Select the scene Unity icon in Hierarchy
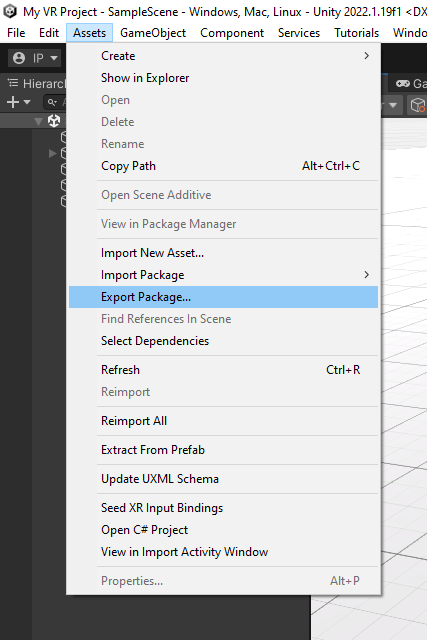 pos(54,121)
